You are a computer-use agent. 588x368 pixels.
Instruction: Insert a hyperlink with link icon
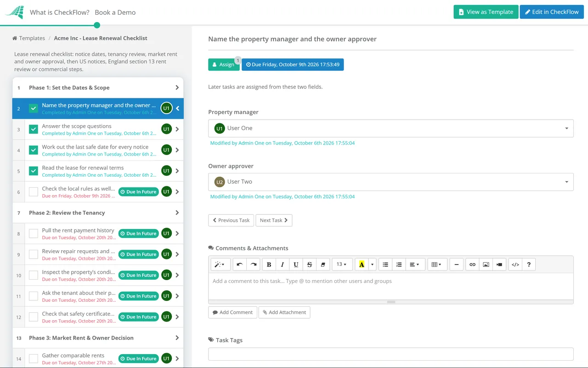click(472, 264)
